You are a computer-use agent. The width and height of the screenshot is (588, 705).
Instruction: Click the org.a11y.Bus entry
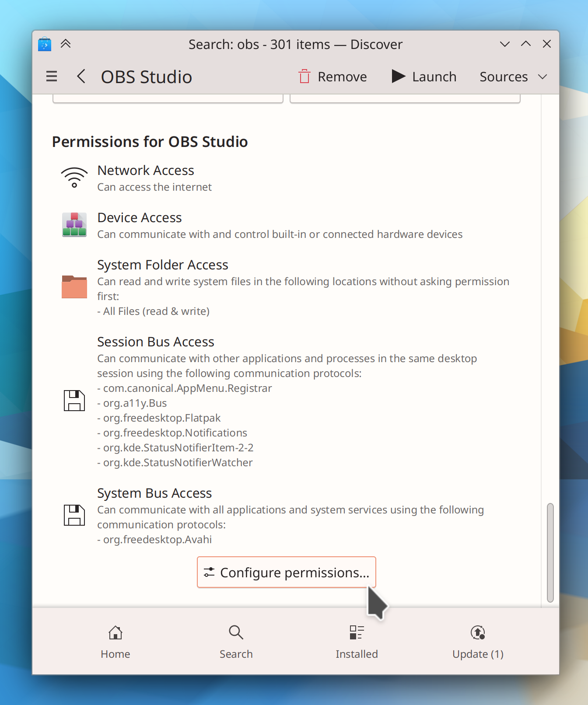tap(132, 403)
